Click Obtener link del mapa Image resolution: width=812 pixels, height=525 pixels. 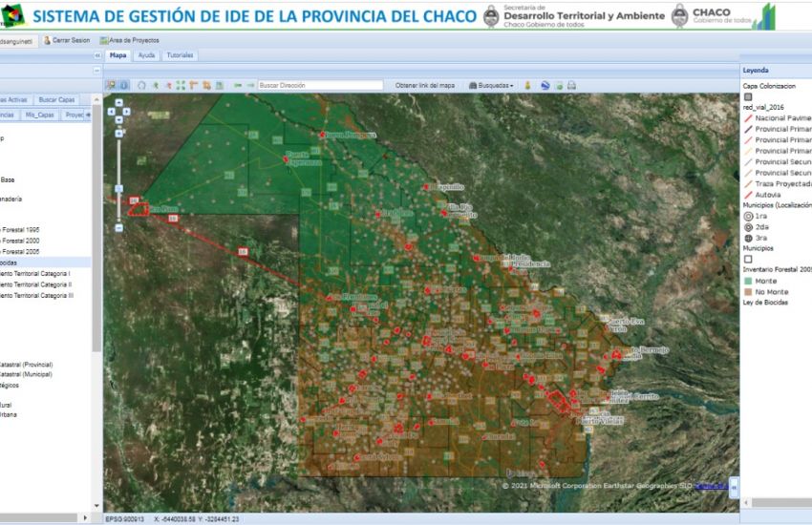(x=425, y=85)
